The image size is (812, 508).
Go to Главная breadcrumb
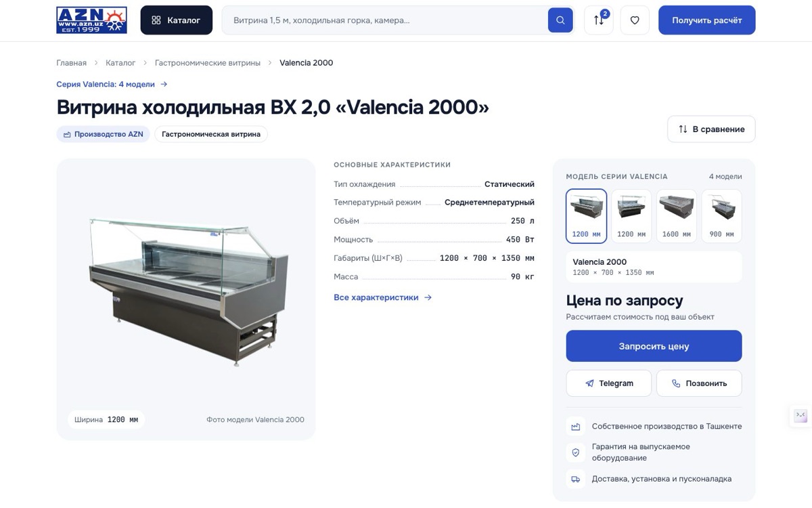tap(72, 63)
